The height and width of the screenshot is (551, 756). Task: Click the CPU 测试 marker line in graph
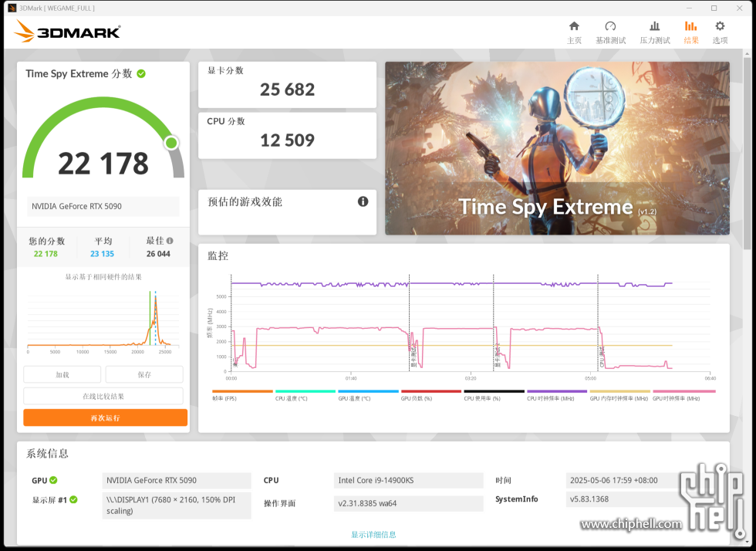click(599, 323)
